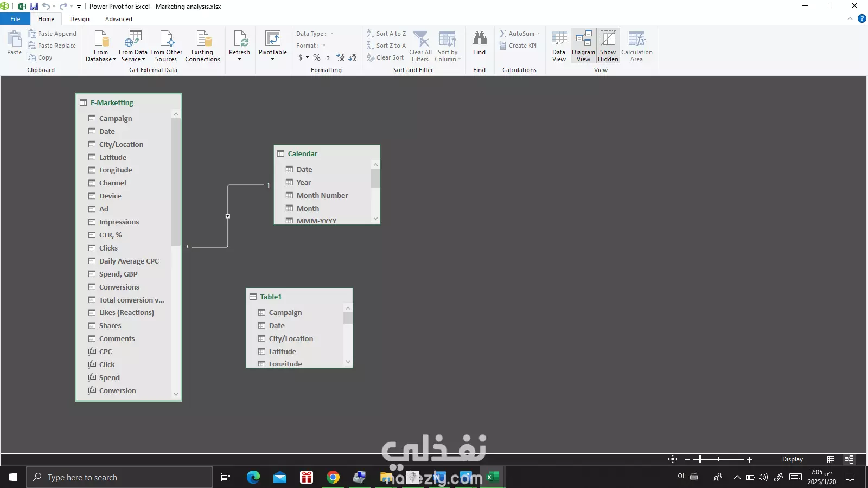Viewport: 868px width, 488px height.
Task: Toggle the Calculation Area
Action: click(x=636, y=46)
